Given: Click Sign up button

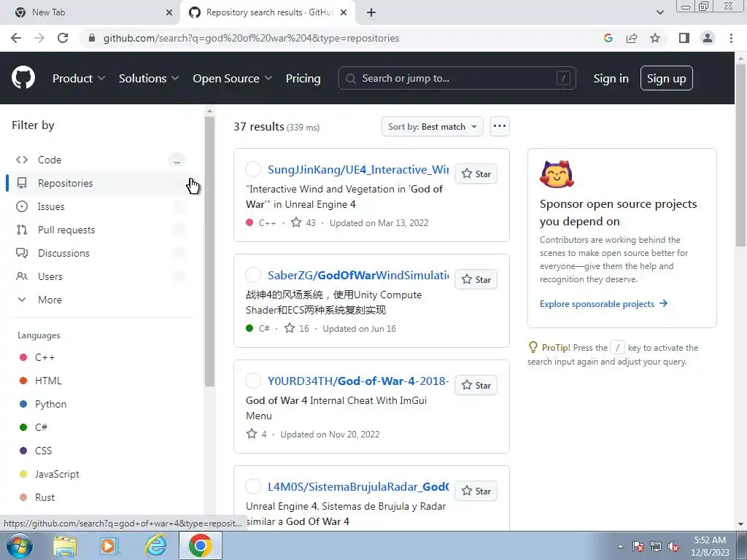Looking at the screenshot, I should [666, 78].
